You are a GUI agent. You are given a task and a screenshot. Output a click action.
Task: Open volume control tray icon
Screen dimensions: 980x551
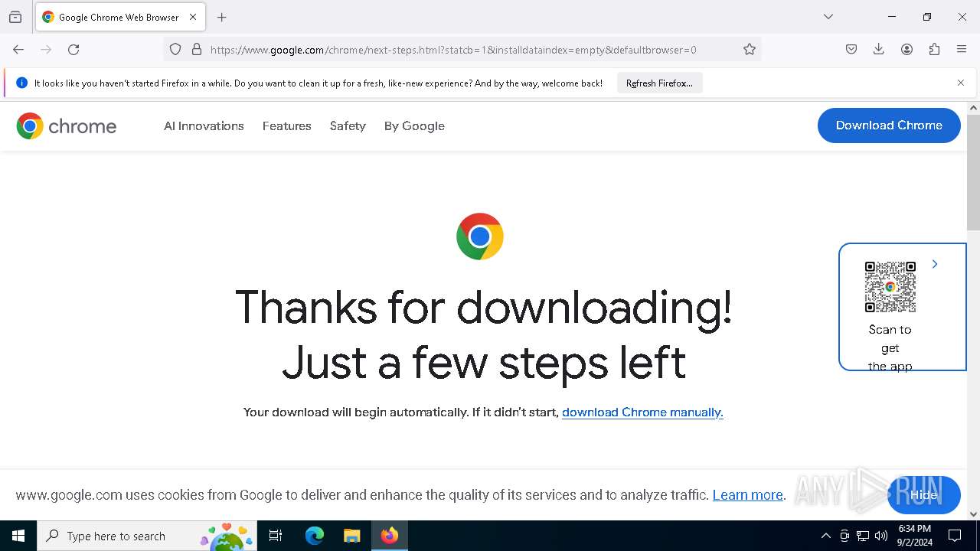click(881, 536)
